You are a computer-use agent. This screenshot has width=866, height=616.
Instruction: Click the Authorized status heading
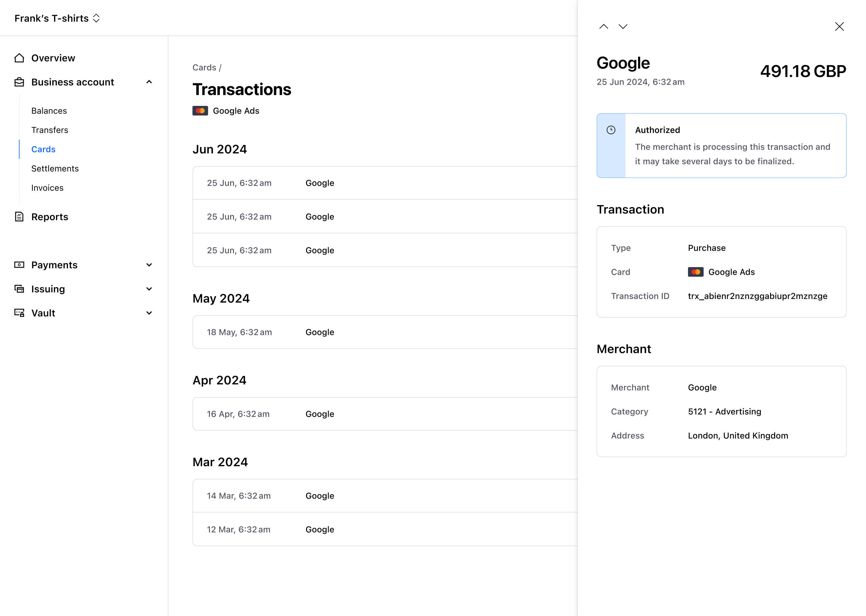(x=657, y=130)
